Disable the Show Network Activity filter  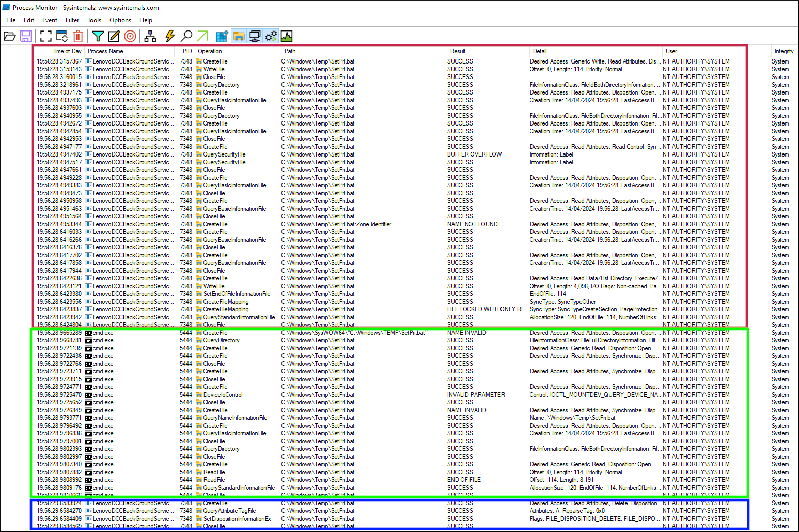click(254, 36)
